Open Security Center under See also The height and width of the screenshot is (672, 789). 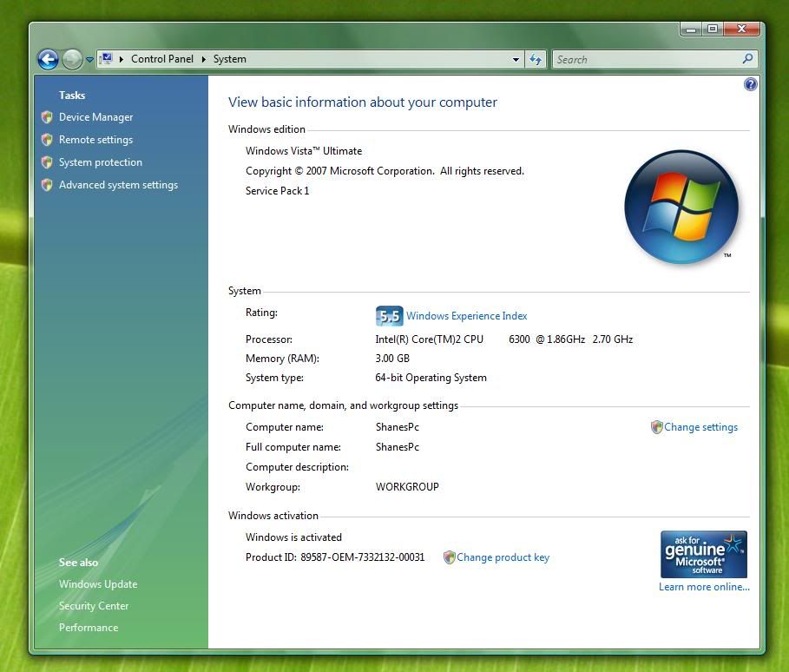(94, 605)
